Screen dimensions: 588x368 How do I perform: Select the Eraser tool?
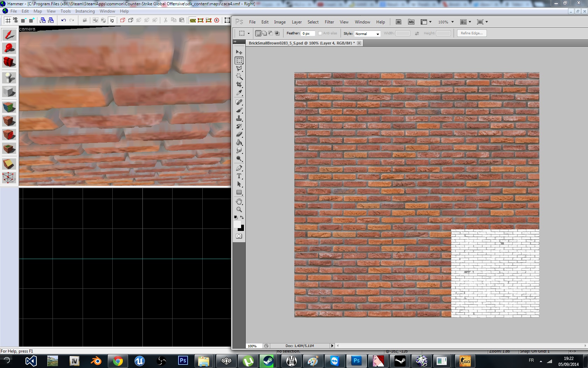pos(239,134)
